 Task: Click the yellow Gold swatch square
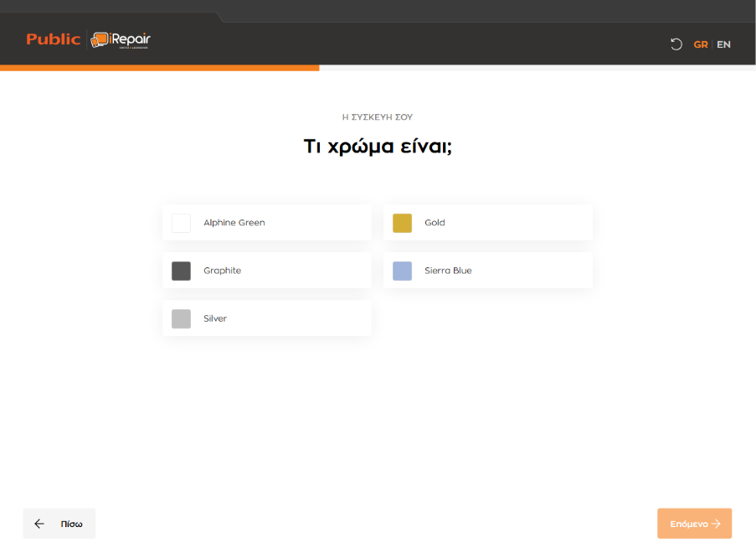pos(402,223)
